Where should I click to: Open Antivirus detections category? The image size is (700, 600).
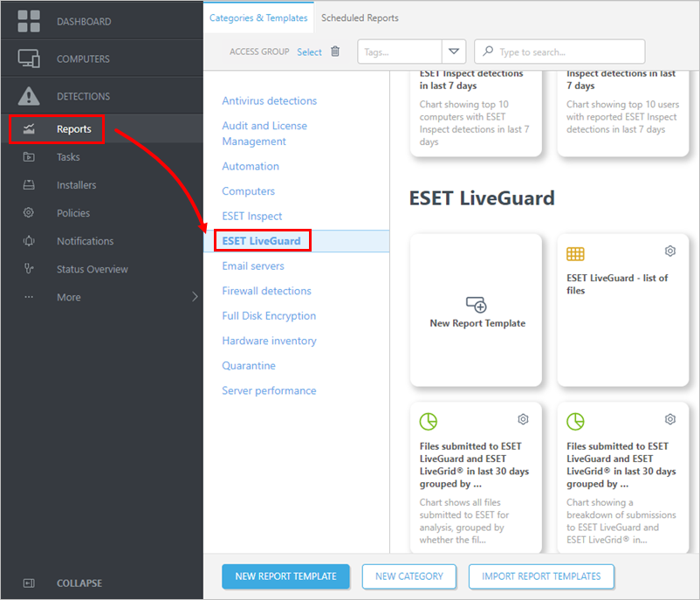270,101
